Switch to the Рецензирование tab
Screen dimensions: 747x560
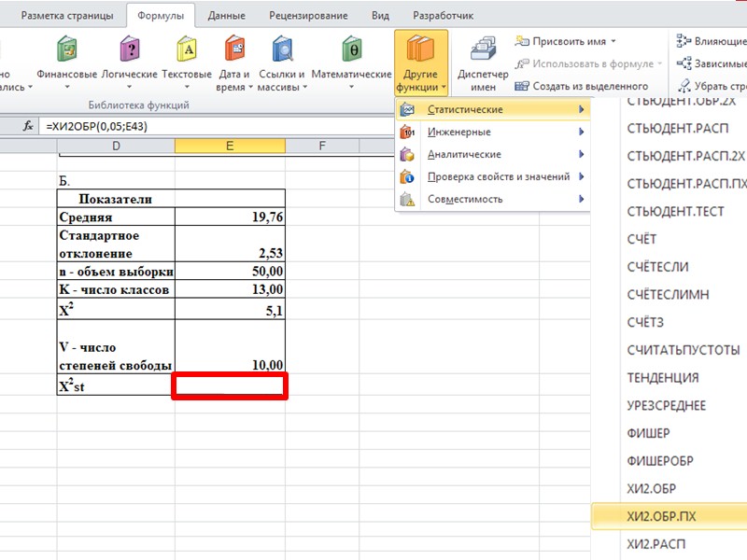[x=308, y=16]
